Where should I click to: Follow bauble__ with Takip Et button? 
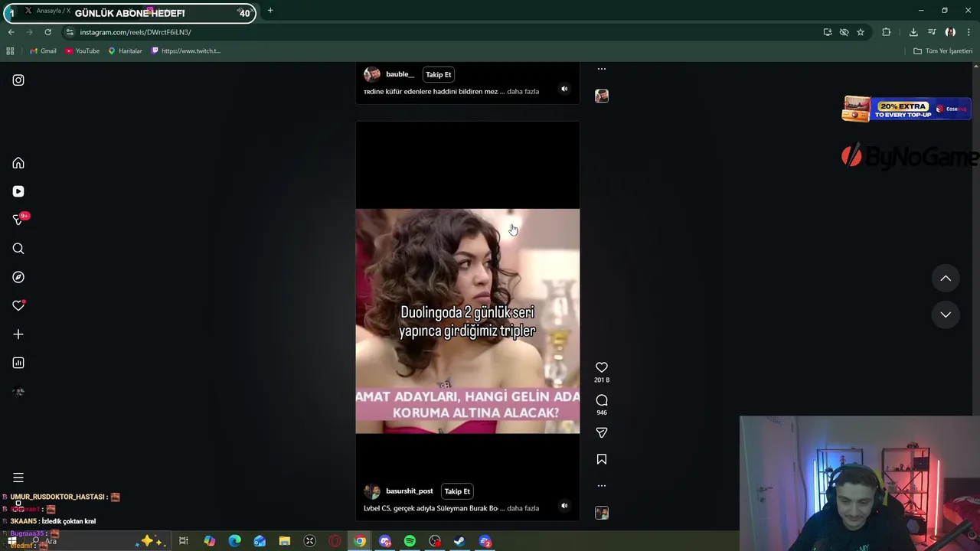tap(439, 74)
